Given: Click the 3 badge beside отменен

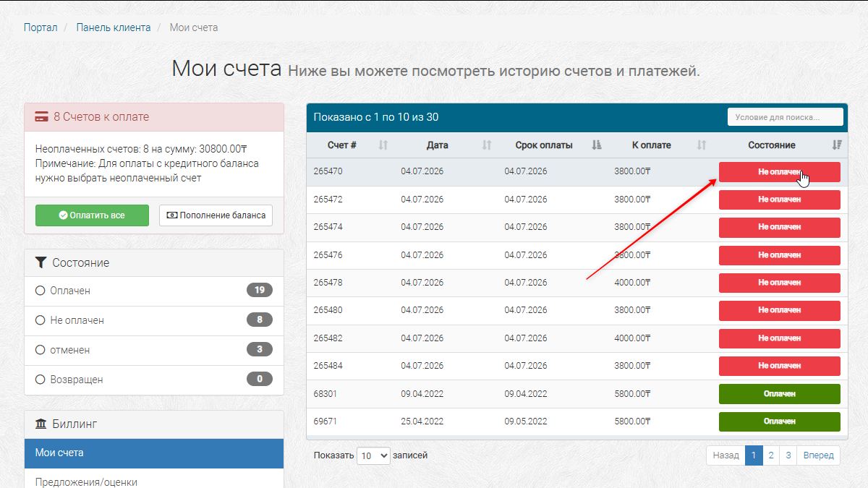Looking at the screenshot, I should [260, 350].
